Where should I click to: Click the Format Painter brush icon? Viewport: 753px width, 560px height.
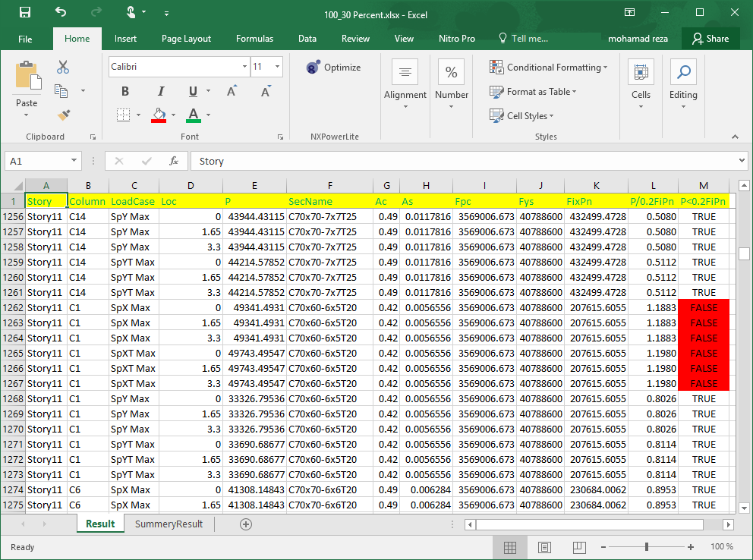coord(64,115)
